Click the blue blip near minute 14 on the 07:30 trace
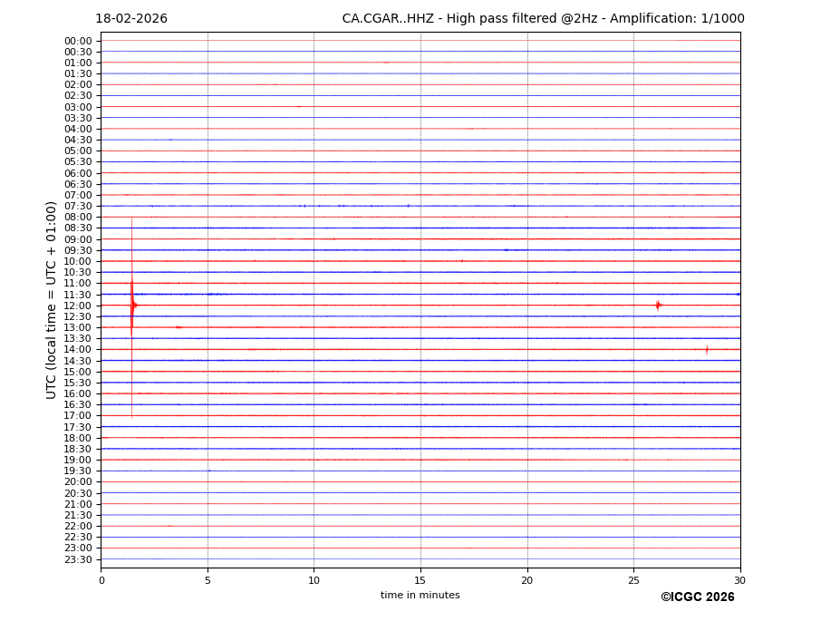The image size is (840, 631). [x=409, y=206]
